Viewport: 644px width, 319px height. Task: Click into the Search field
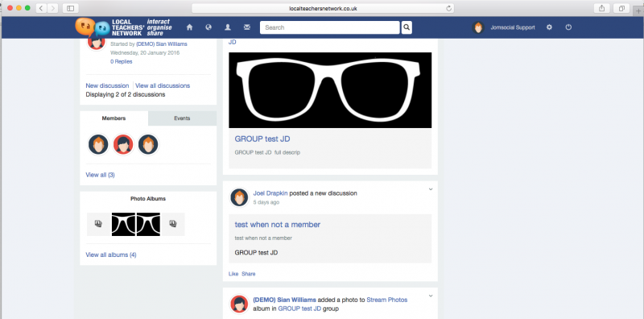click(x=330, y=27)
